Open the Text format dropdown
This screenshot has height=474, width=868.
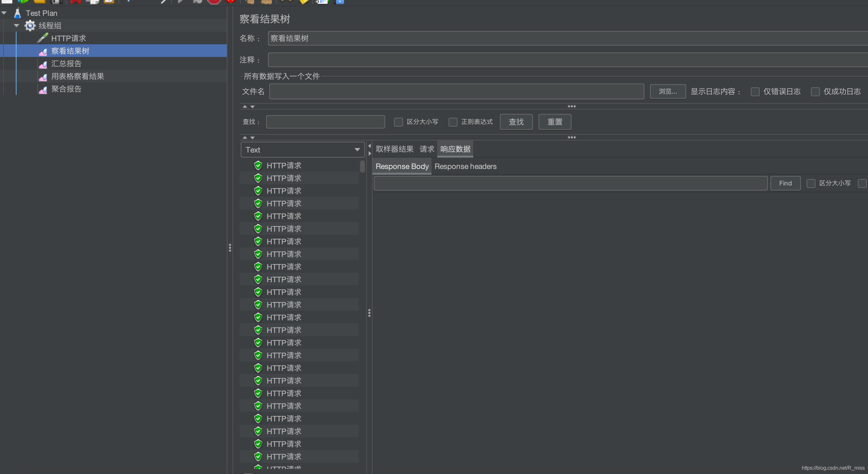coord(301,149)
